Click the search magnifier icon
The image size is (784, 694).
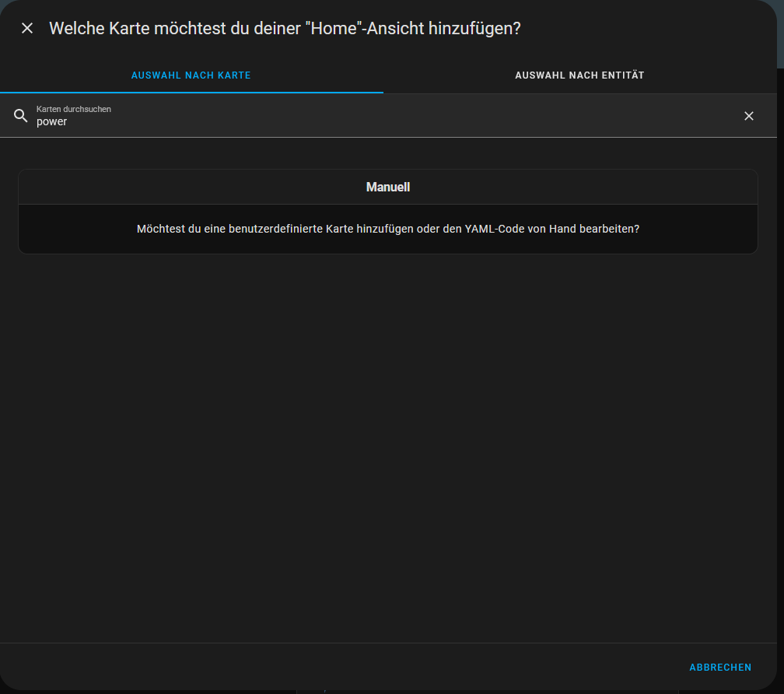20,116
